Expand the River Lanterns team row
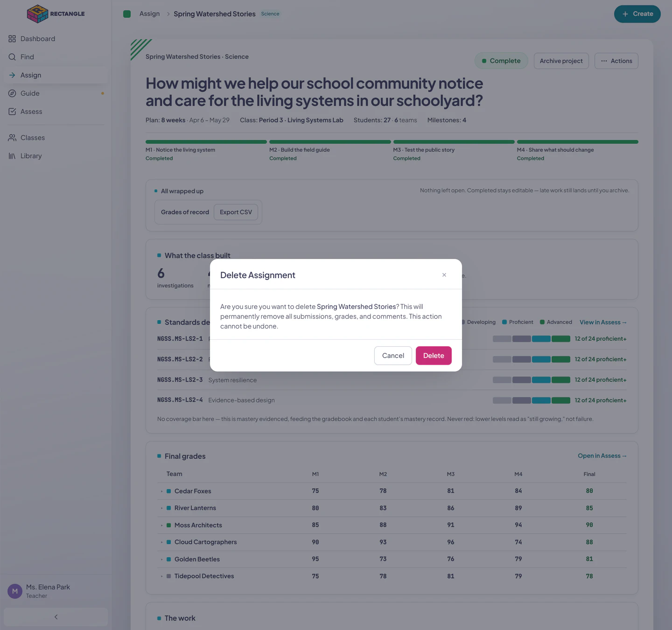672x630 pixels. point(162,508)
